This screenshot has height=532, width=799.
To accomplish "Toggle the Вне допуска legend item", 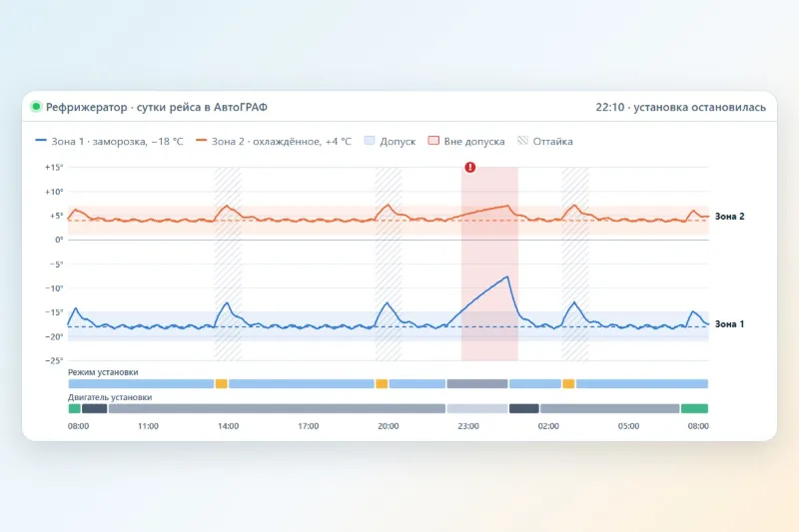I will [x=466, y=141].
